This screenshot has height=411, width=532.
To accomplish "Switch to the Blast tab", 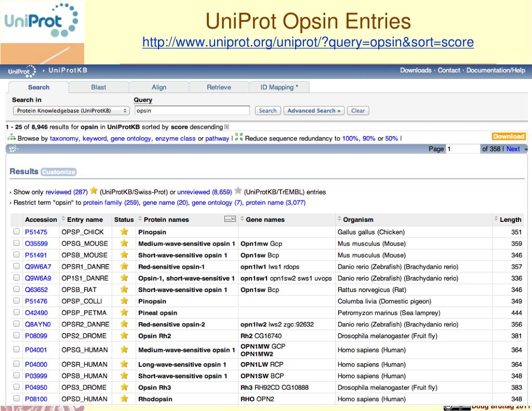I will pyautogui.click(x=98, y=87).
